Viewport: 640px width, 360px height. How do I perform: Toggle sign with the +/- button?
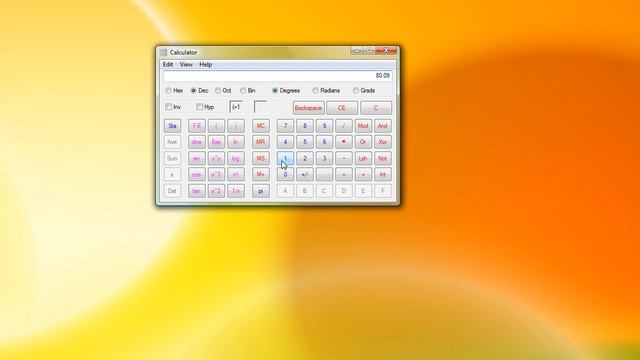pyautogui.click(x=305, y=175)
